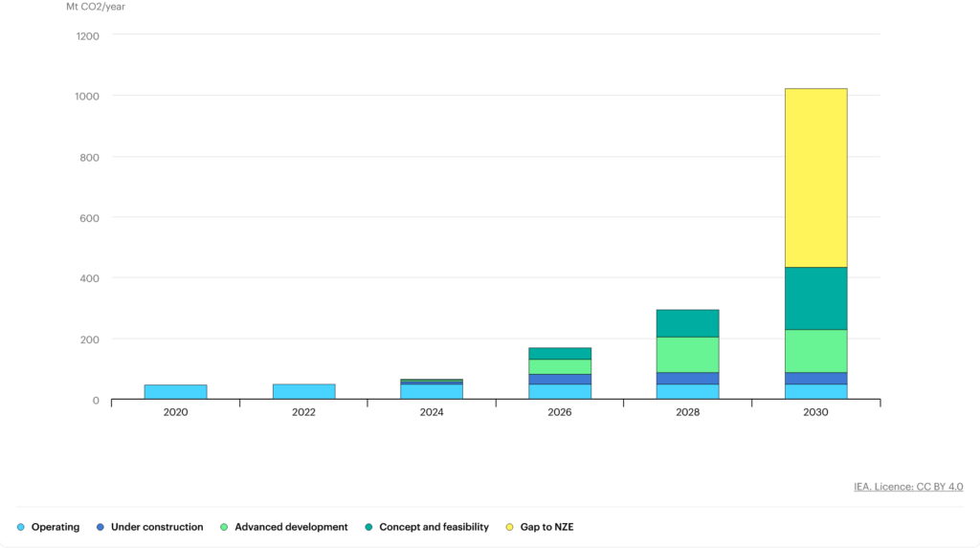Image resolution: width=980 pixels, height=548 pixels.
Task: Select the teal Concept and feasibility segment in 2030
Action: pos(815,298)
